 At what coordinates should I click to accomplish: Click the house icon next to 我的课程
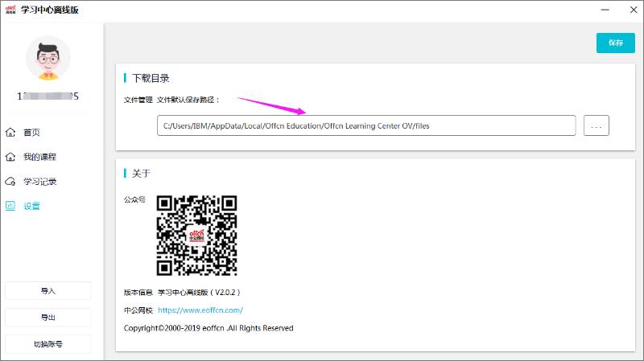(x=10, y=157)
